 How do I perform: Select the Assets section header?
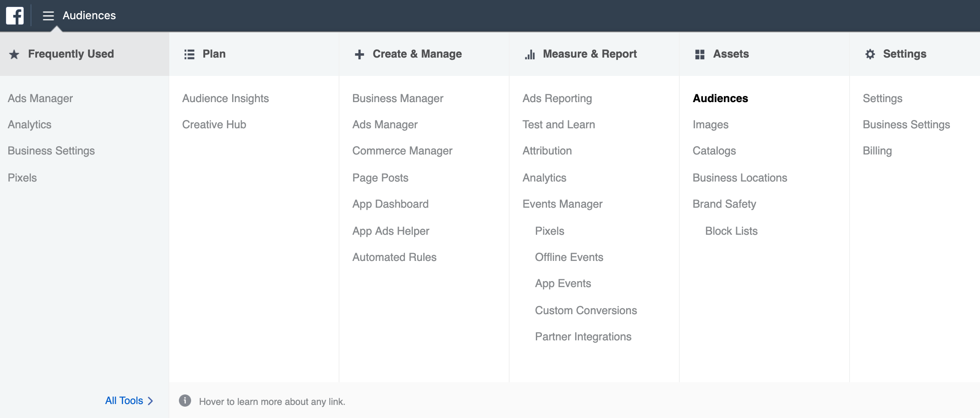(x=731, y=54)
